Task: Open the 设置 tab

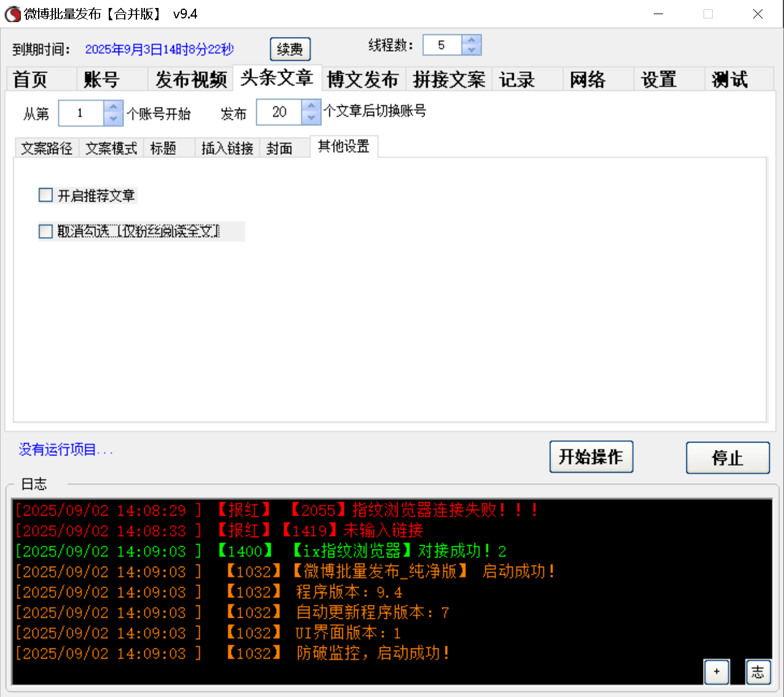Action: (658, 79)
